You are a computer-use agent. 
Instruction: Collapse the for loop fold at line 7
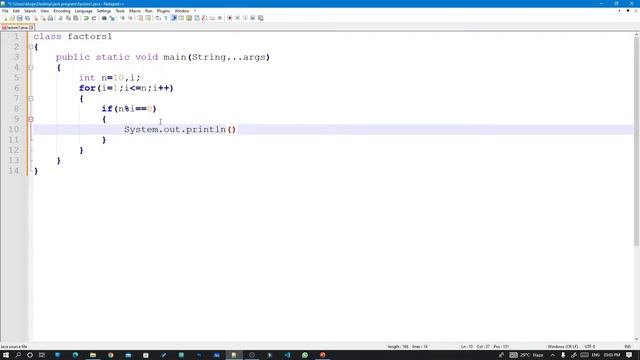31,98
